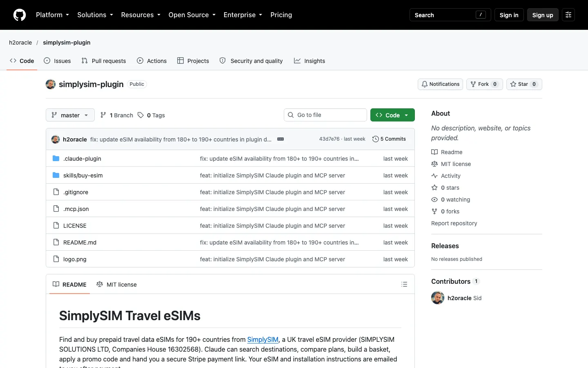View the 1 Branch link
The image size is (588, 368).
click(x=117, y=115)
